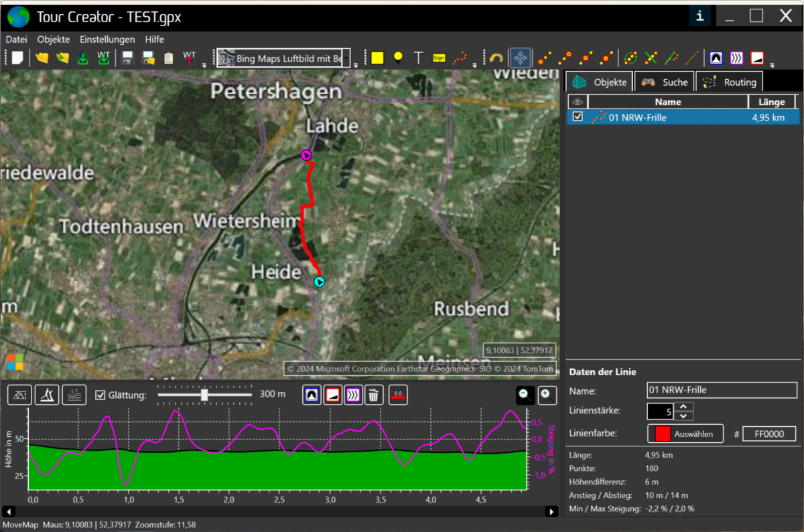Sort the list by the Name column header
This screenshot has width=804, height=532.
tap(668, 102)
